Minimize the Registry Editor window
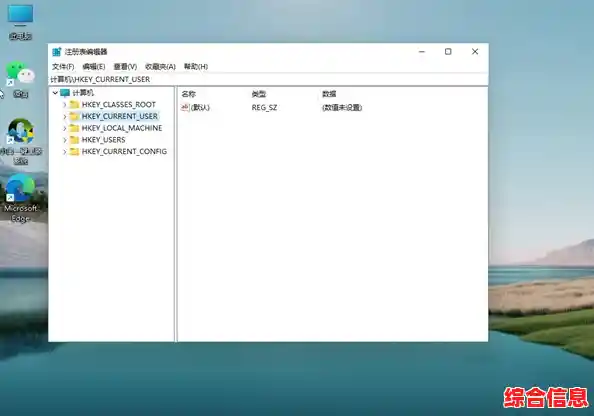This screenshot has width=594, height=416. coord(422,52)
